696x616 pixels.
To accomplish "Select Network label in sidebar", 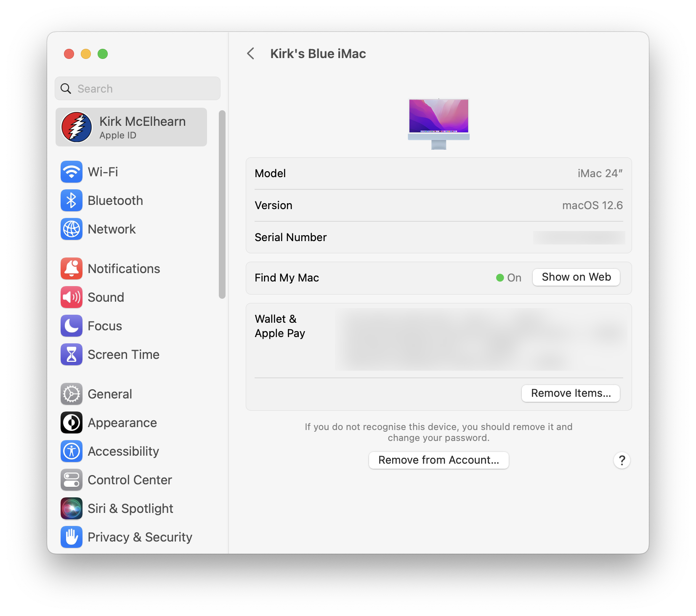I will [x=112, y=229].
